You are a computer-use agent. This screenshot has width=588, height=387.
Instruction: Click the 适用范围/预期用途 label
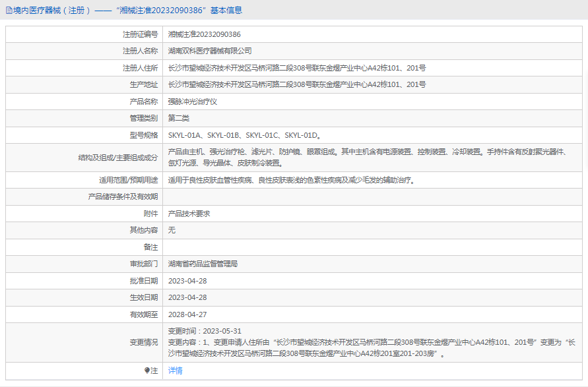point(129,180)
